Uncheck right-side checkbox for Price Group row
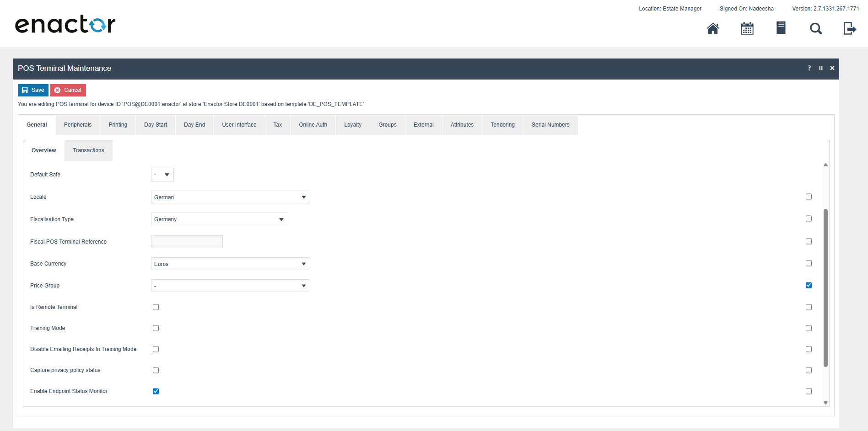The height and width of the screenshot is (431, 868). 809,285
